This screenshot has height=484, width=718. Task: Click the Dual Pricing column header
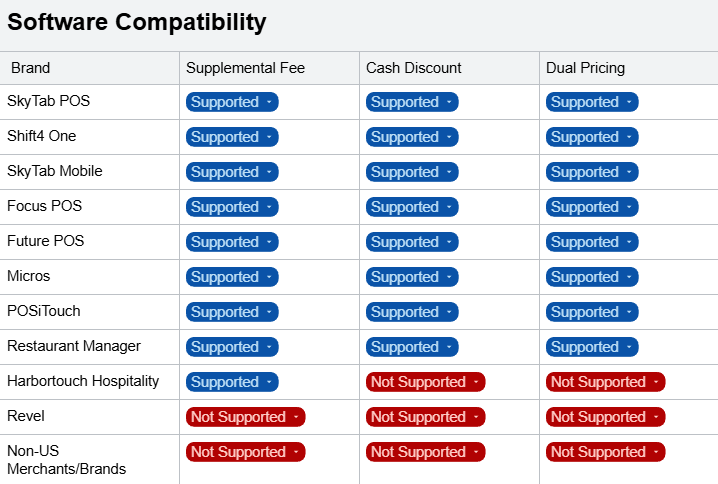tap(585, 68)
